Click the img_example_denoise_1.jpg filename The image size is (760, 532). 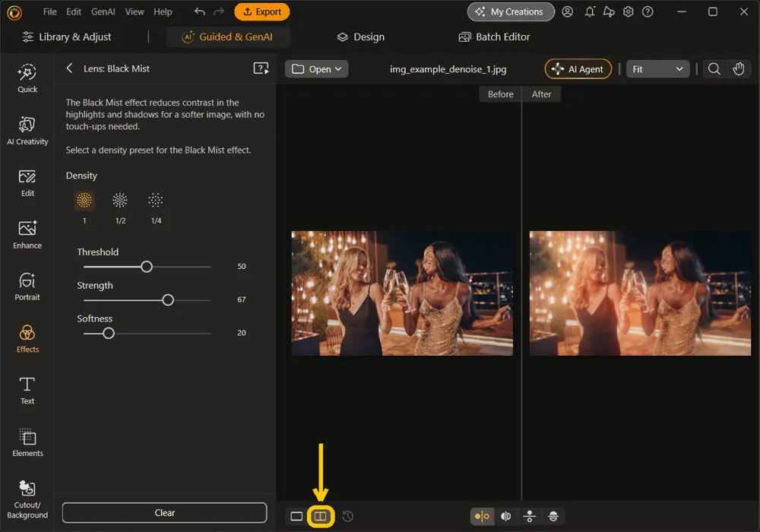click(448, 69)
